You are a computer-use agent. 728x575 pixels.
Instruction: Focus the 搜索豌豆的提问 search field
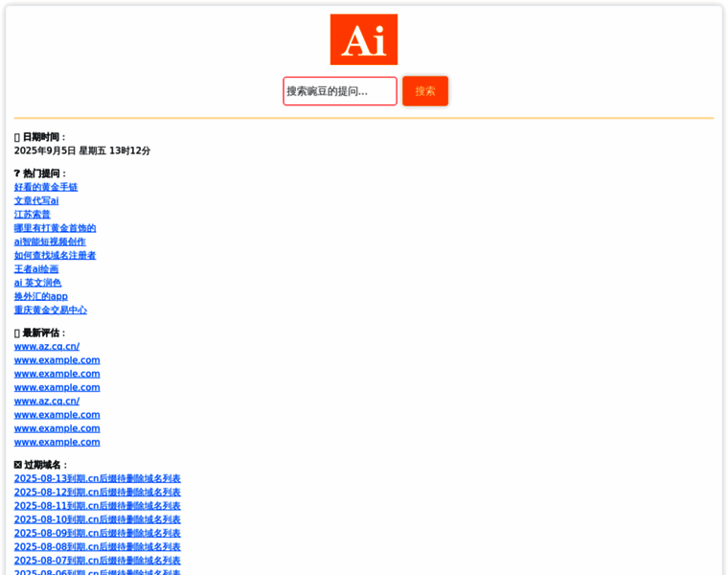point(340,91)
